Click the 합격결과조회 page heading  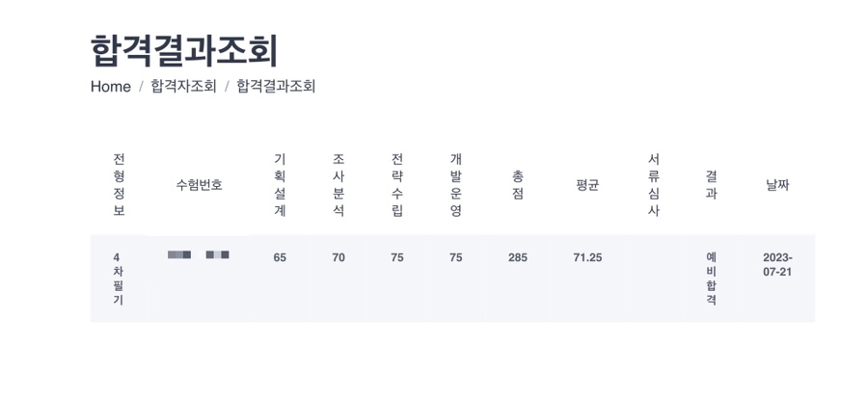[x=184, y=50]
